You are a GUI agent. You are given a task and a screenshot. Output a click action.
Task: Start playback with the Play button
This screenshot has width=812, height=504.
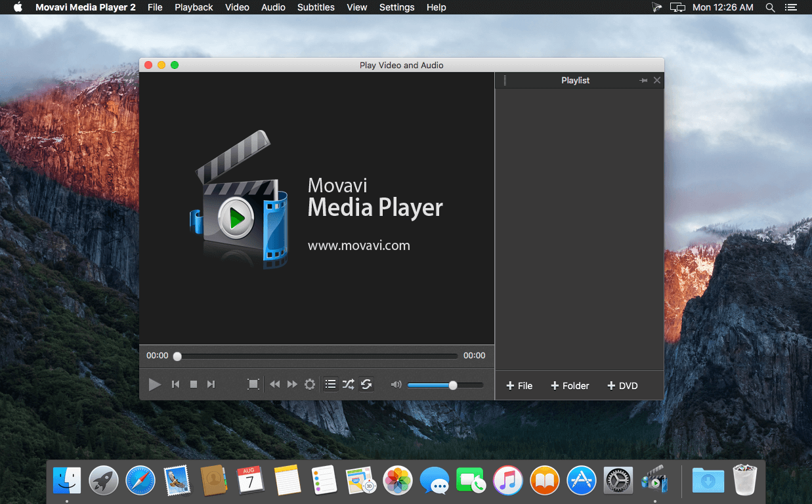pyautogui.click(x=155, y=385)
